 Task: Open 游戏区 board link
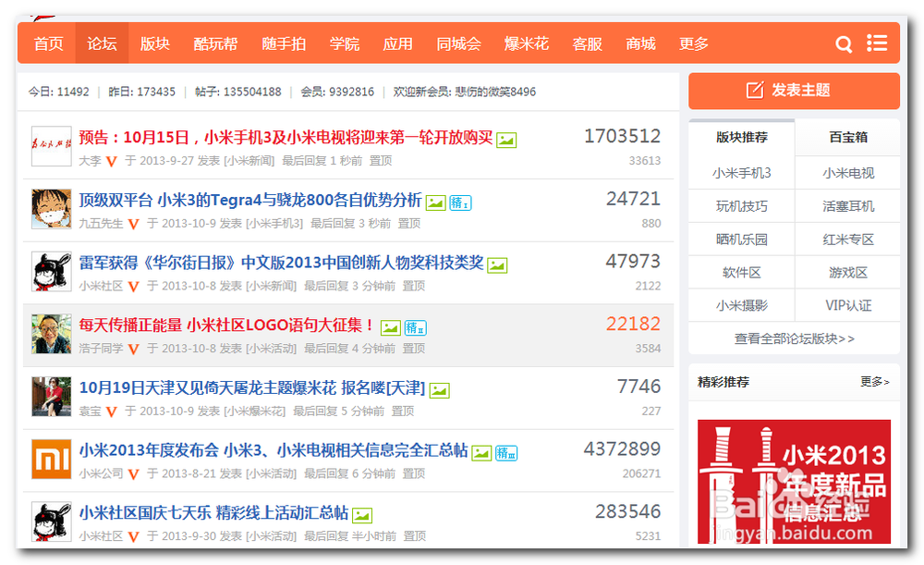pos(848,272)
